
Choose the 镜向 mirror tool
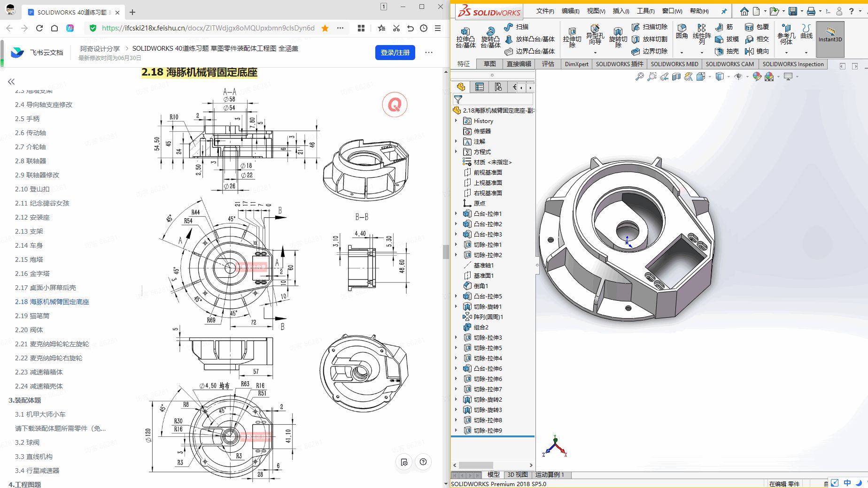[x=757, y=51]
